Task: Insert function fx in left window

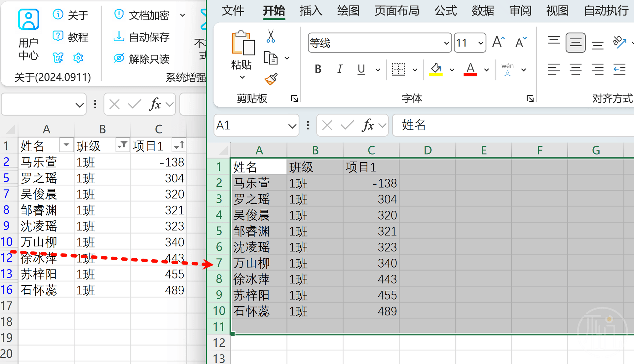Action: tap(155, 104)
